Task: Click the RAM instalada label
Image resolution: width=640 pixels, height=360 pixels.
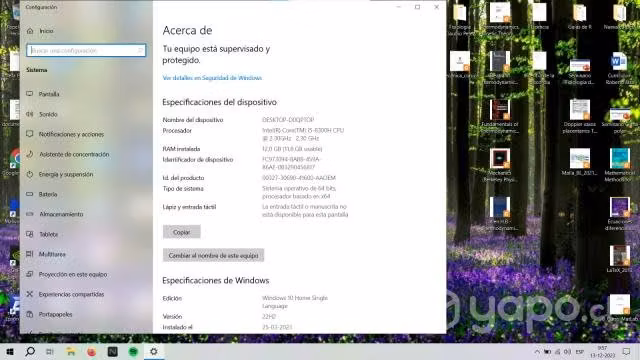Action: pos(181,149)
